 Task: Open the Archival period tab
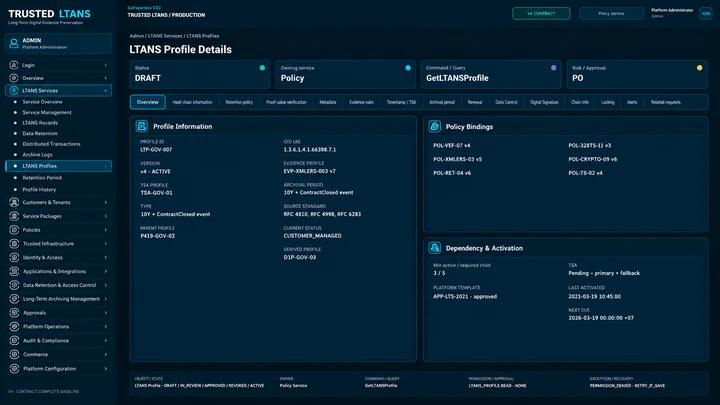point(442,102)
